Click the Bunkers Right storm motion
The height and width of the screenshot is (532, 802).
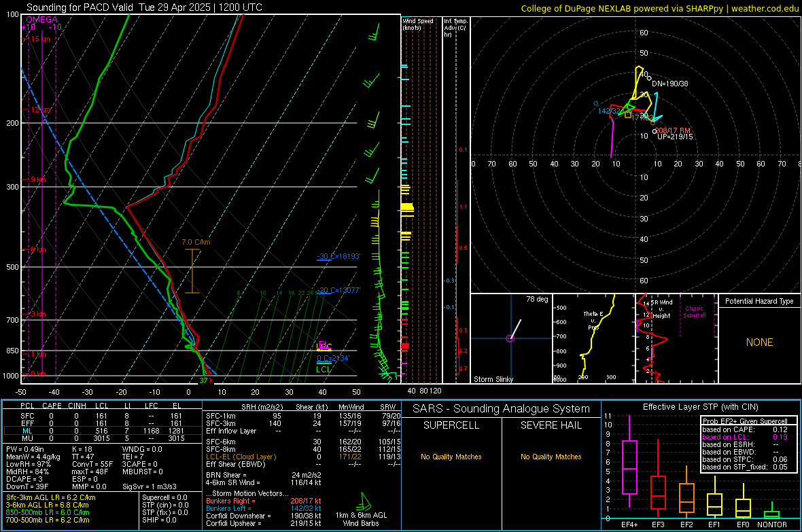point(264,501)
